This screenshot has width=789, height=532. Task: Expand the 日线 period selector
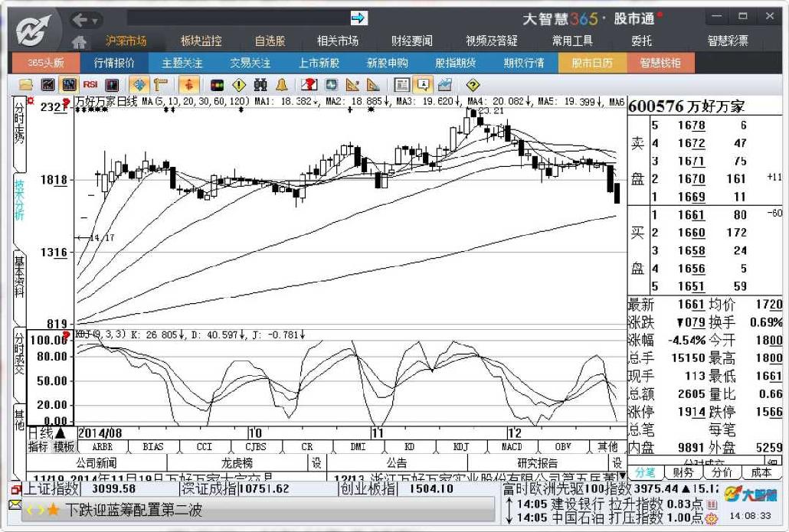point(47,433)
